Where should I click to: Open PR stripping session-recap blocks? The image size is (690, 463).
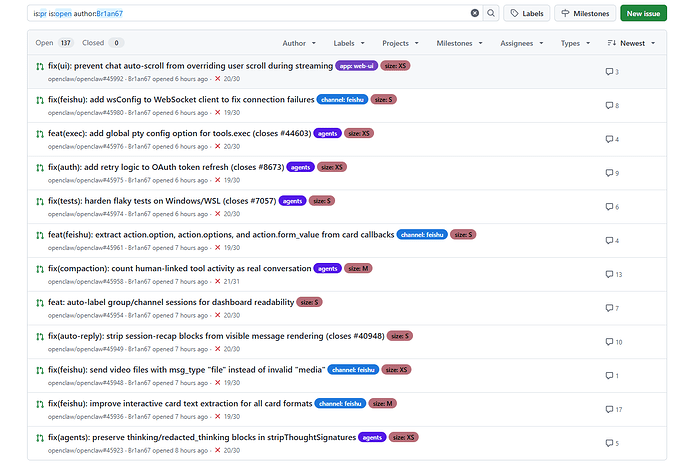[x=216, y=336]
